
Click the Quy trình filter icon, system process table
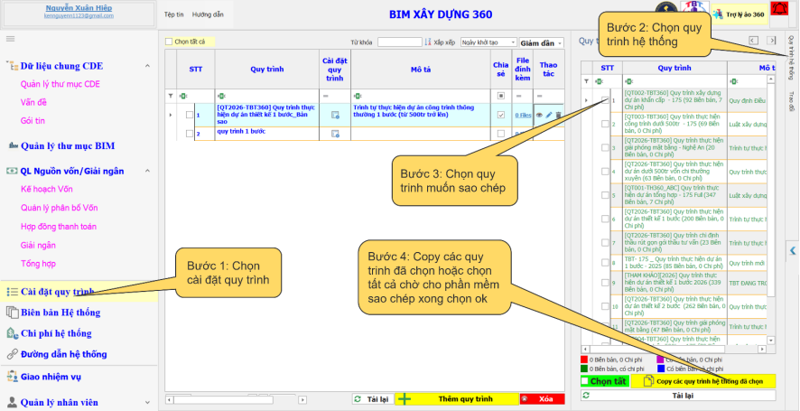pyautogui.click(x=627, y=81)
